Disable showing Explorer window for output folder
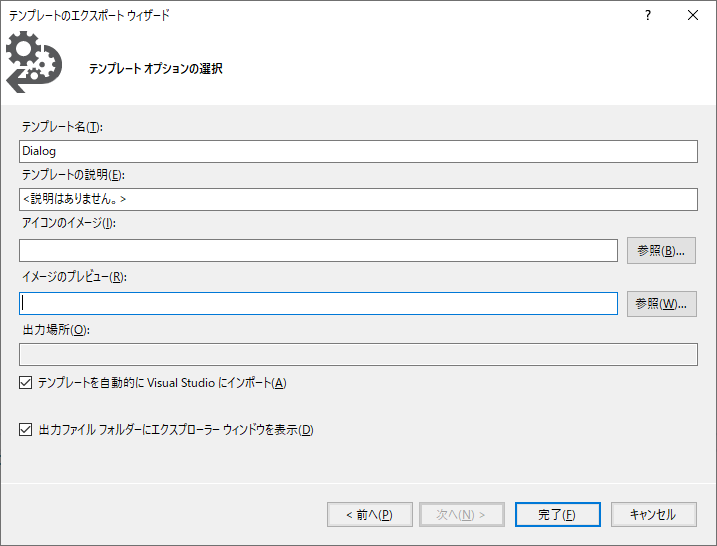 click(x=26, y=430)
